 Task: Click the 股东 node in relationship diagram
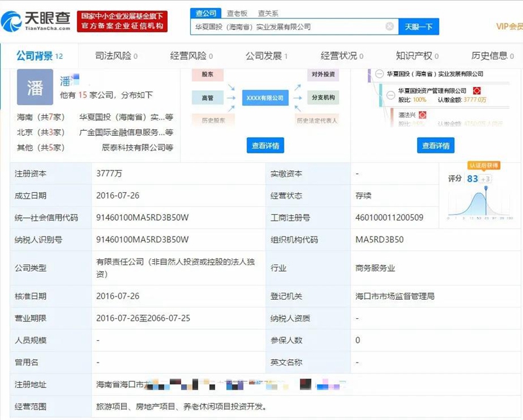207,74
